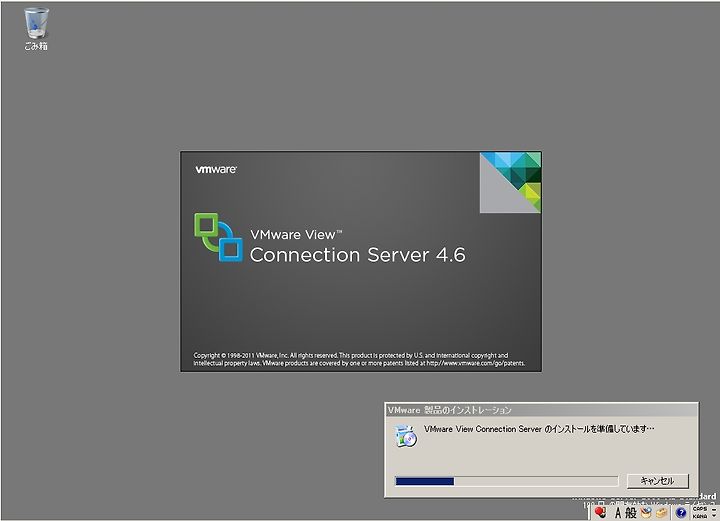Open the IME tools toolbox icon

coord(662,513)
